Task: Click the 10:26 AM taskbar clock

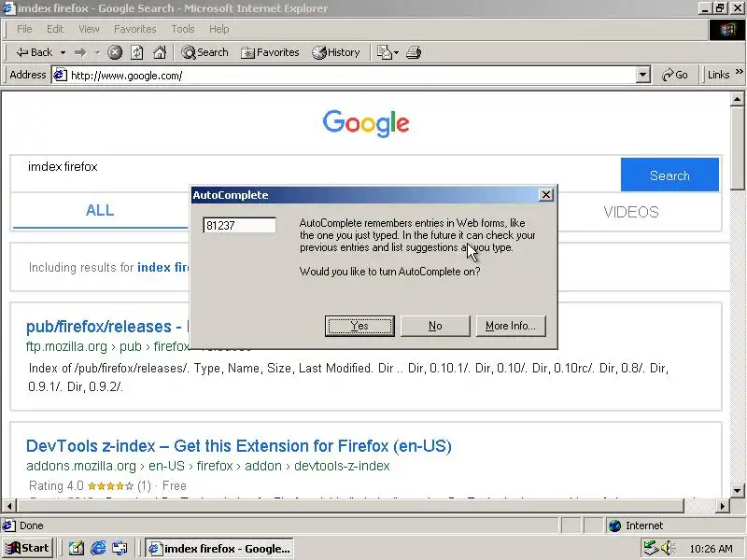Action: pyautogui.click(x=711, y=549)
